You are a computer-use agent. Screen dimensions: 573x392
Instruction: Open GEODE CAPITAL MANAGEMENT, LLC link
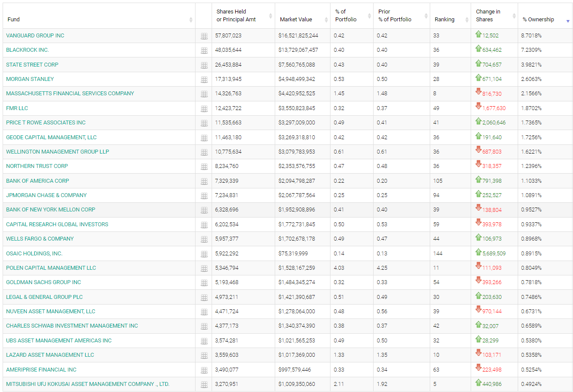[x=51, y=137]
